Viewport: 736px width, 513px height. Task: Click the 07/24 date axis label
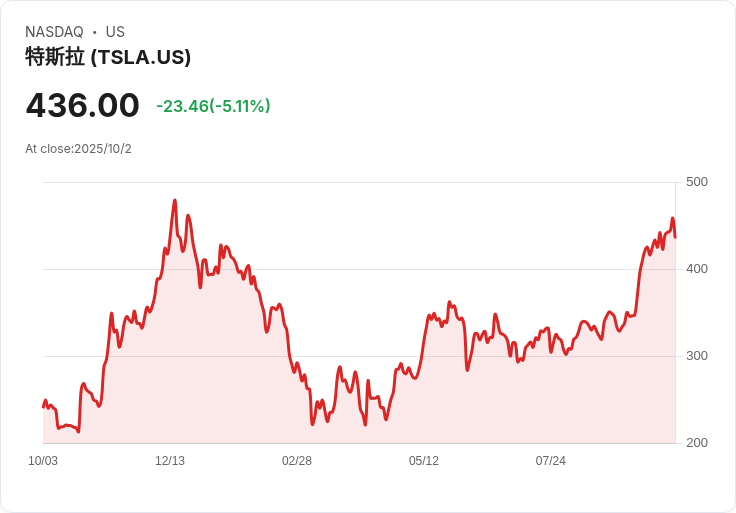pos(551,461)
